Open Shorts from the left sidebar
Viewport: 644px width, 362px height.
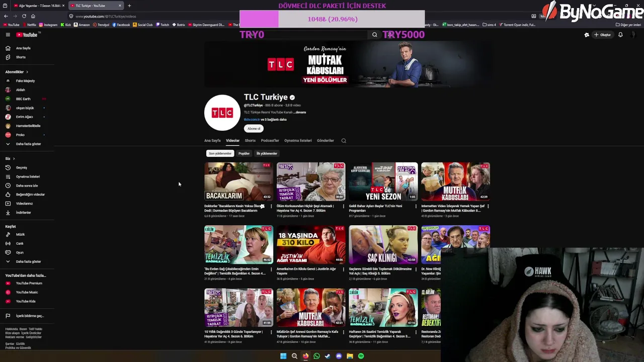(21, 57)
